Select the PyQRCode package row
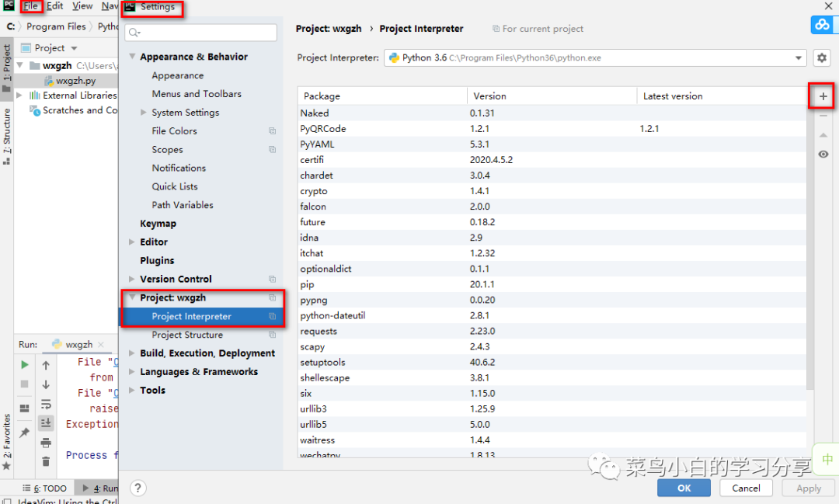The image size is (839, 504). click(552, 128)
